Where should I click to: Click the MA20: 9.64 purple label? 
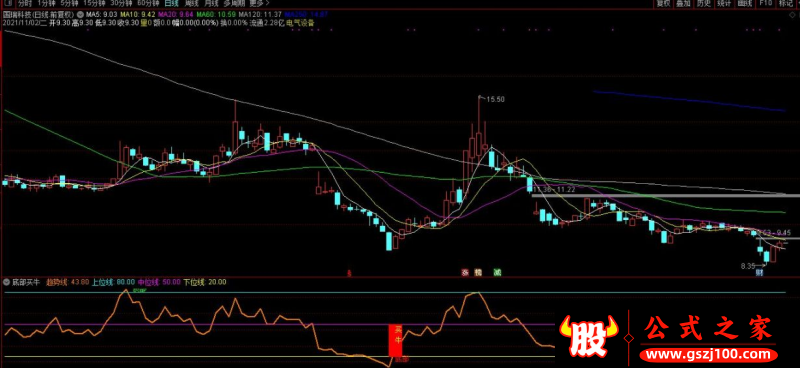pos(175,14)
